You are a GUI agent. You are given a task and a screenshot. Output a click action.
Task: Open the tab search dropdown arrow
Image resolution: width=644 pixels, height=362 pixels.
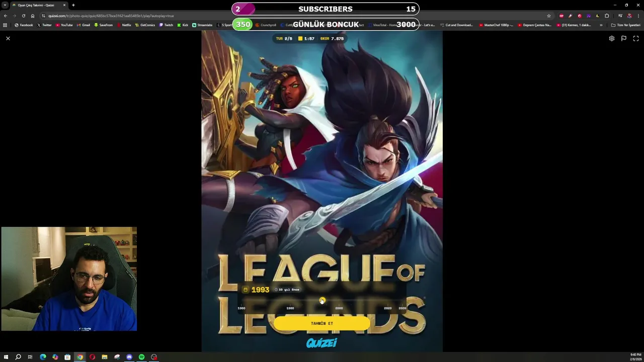[5, 5]
